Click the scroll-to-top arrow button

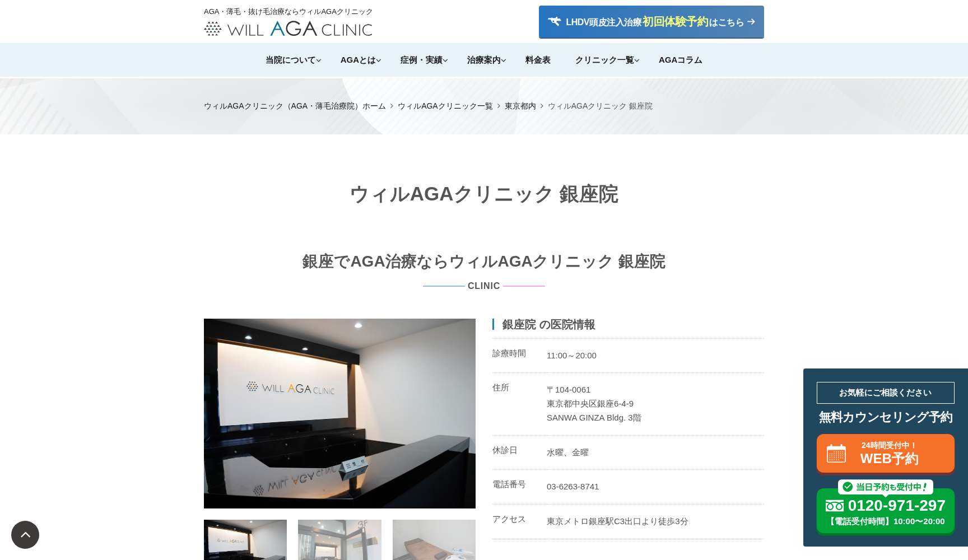tap(25, 535)
